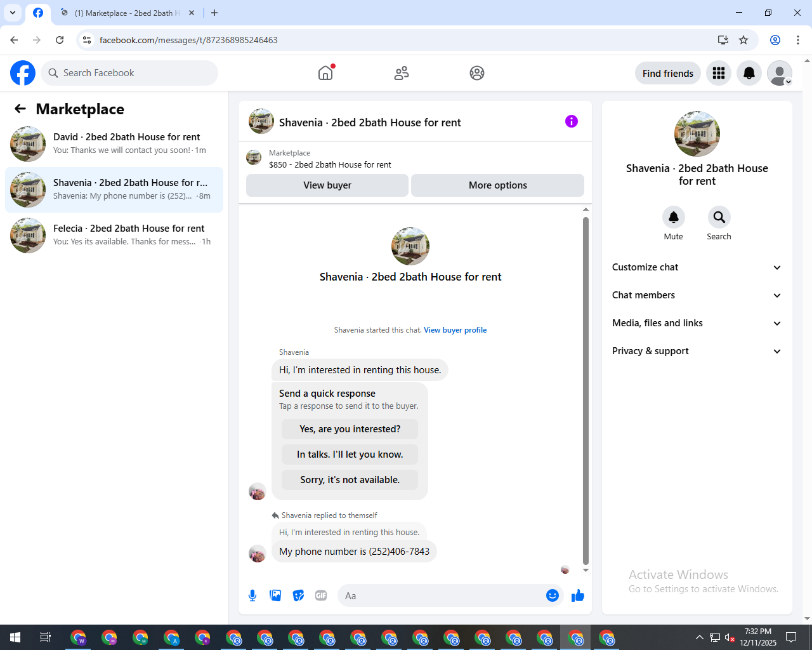Open the account avatar menu
Image resolution: width=812 pixels, height=650 pixels.
coord(780,73)
